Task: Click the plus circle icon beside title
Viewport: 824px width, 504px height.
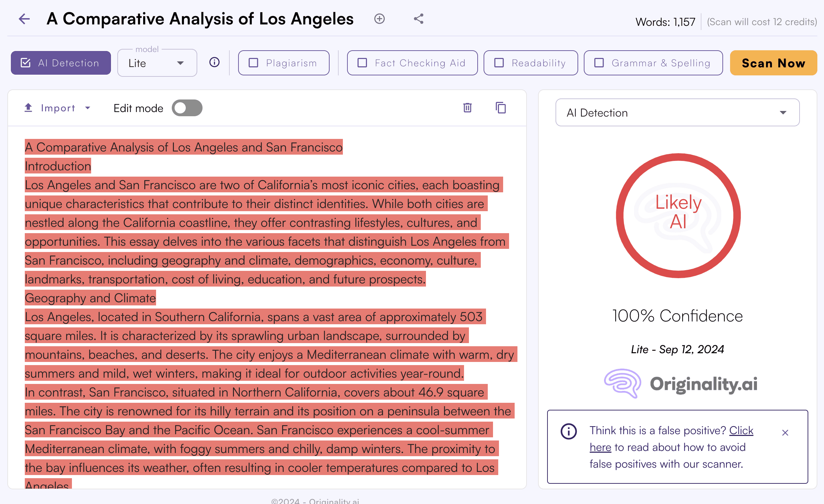Action: coord(379,19)
